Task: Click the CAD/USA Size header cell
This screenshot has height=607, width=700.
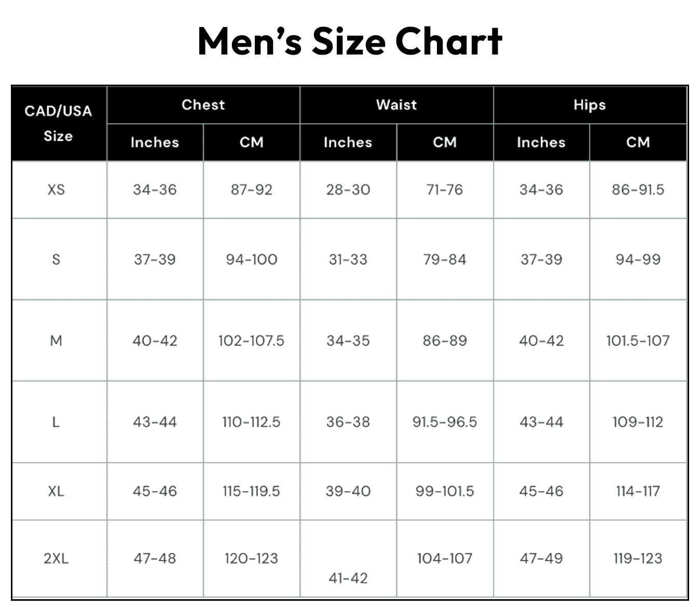Action: (x=58, y=124)
